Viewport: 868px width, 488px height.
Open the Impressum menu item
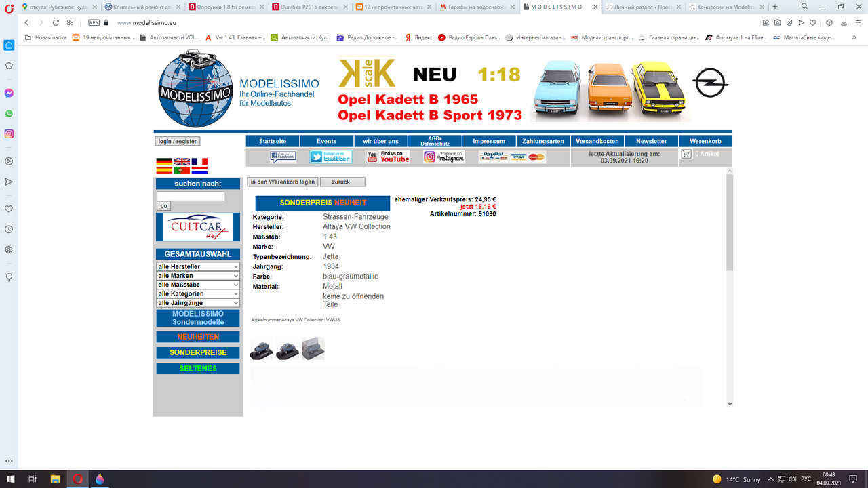(489, 141)
